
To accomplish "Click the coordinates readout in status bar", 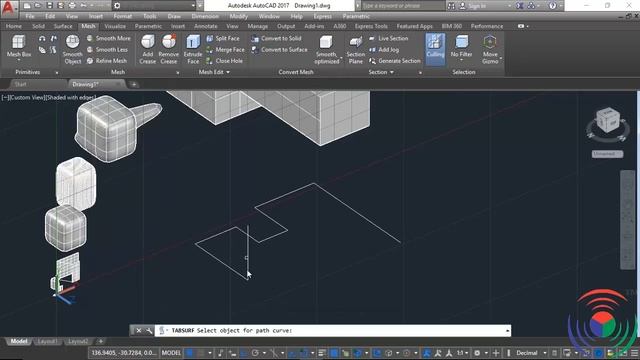I will (123, 353).
